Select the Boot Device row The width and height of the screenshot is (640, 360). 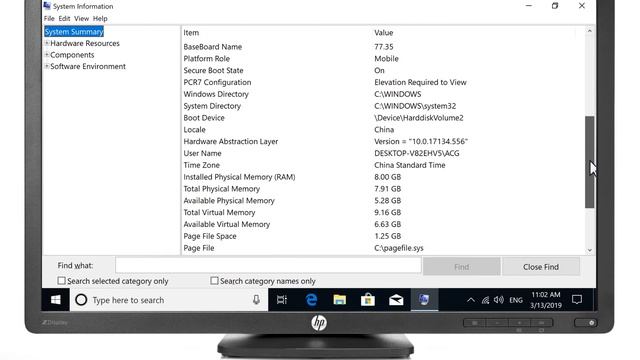tap(383, 118)
